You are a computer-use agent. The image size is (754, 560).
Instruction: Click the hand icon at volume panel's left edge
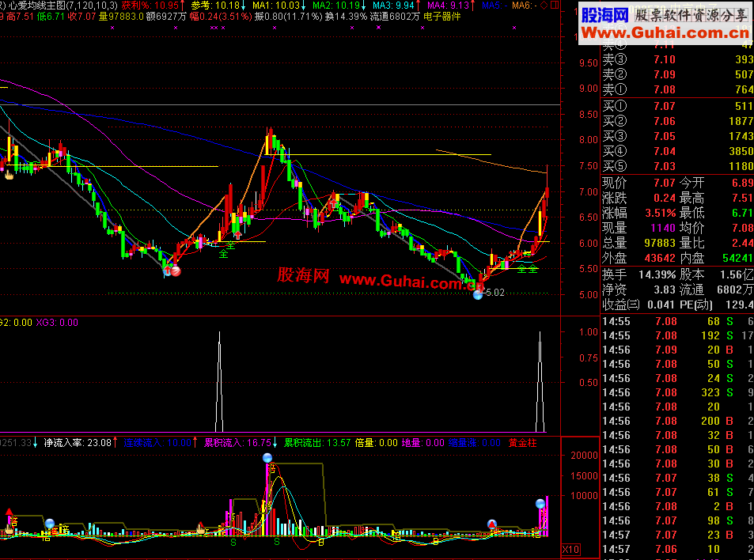click(9, 530)
